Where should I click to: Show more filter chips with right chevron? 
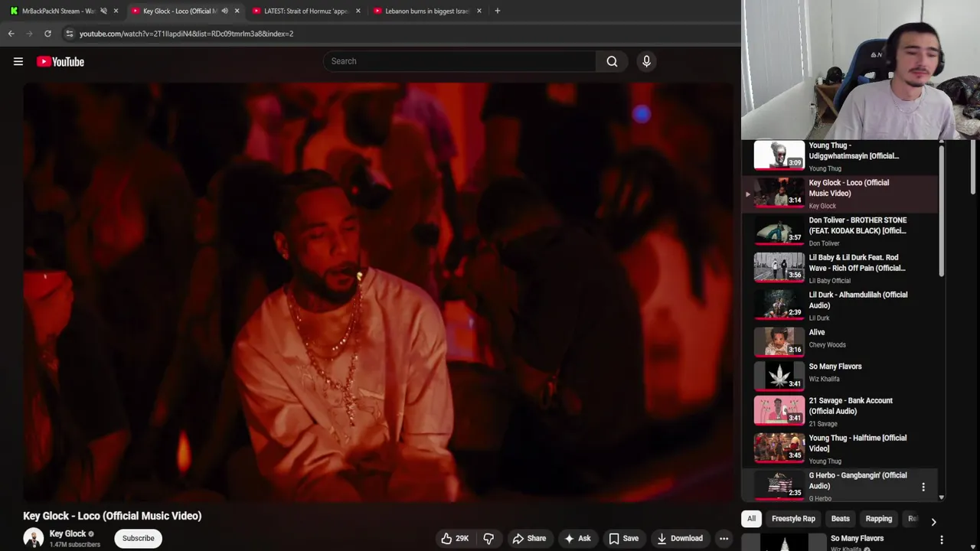click(933, 522)
